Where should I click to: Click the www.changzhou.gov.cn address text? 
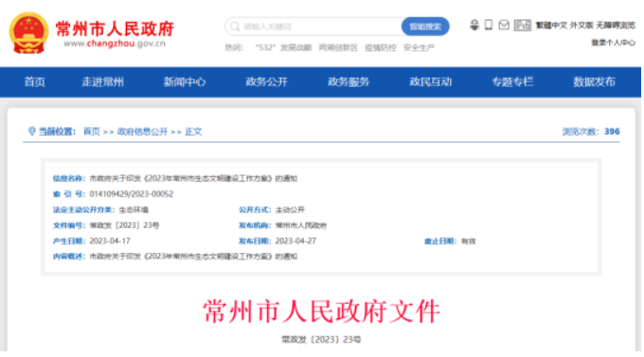click(x=115, y=44)
